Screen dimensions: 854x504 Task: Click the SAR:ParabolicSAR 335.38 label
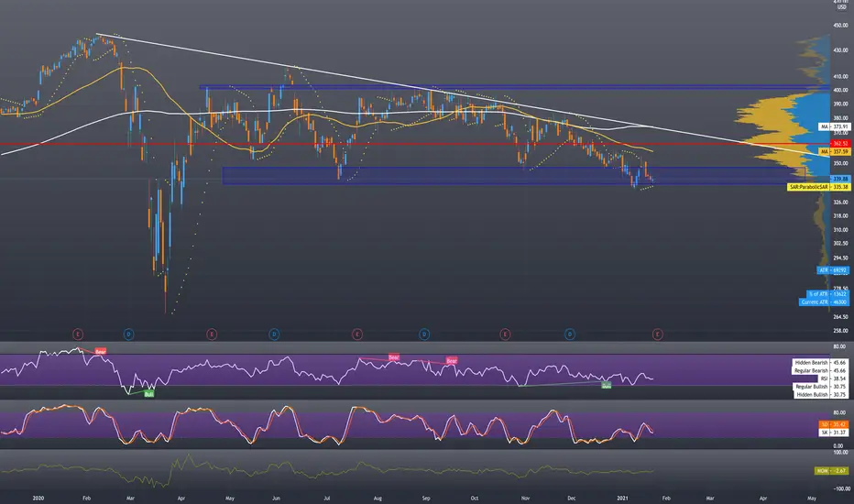point(818,187)
